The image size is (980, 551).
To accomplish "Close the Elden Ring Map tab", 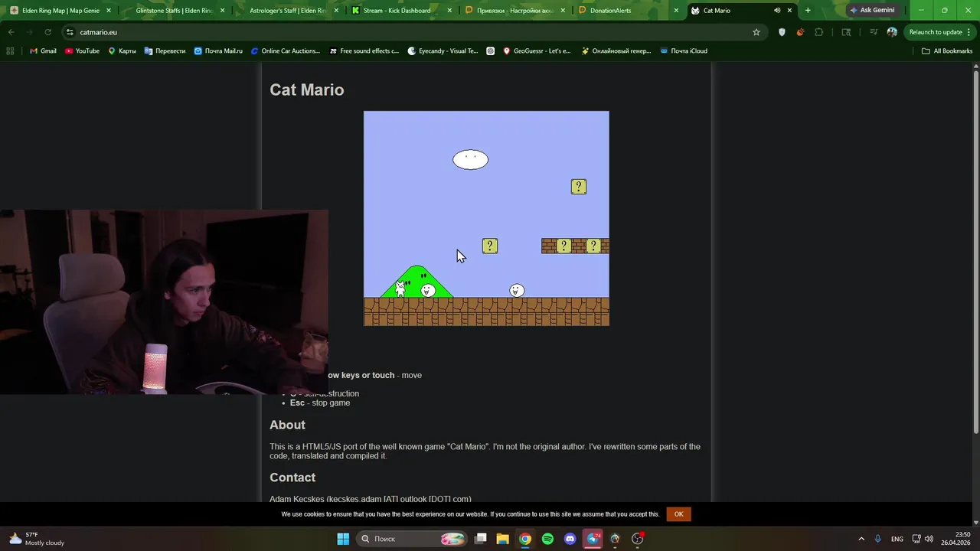I will pos(108,11).
